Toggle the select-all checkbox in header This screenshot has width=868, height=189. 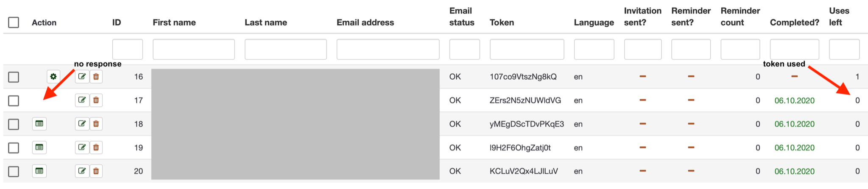coord(14,22)
